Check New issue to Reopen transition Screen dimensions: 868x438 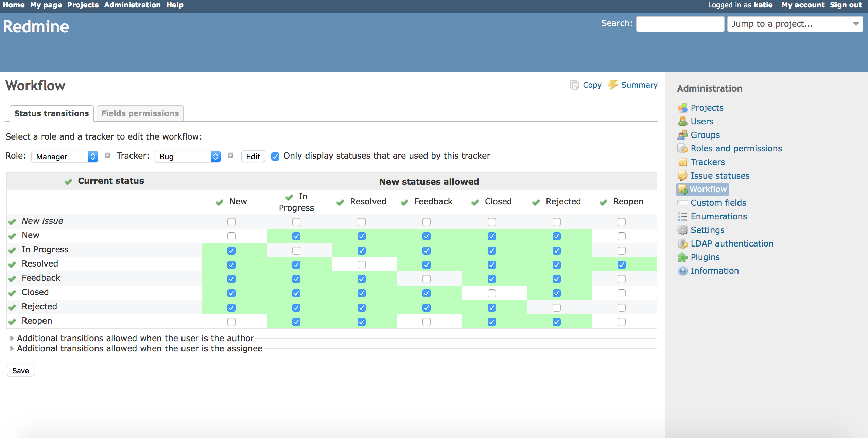point(622,222)
